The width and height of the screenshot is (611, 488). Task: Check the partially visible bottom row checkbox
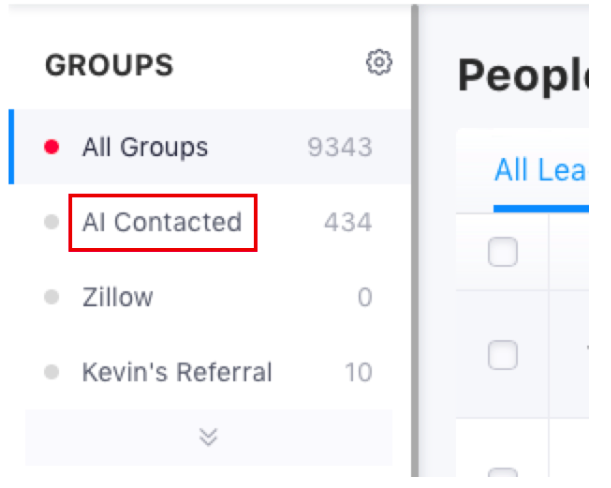pyautogui.click(x=503, y=472)
